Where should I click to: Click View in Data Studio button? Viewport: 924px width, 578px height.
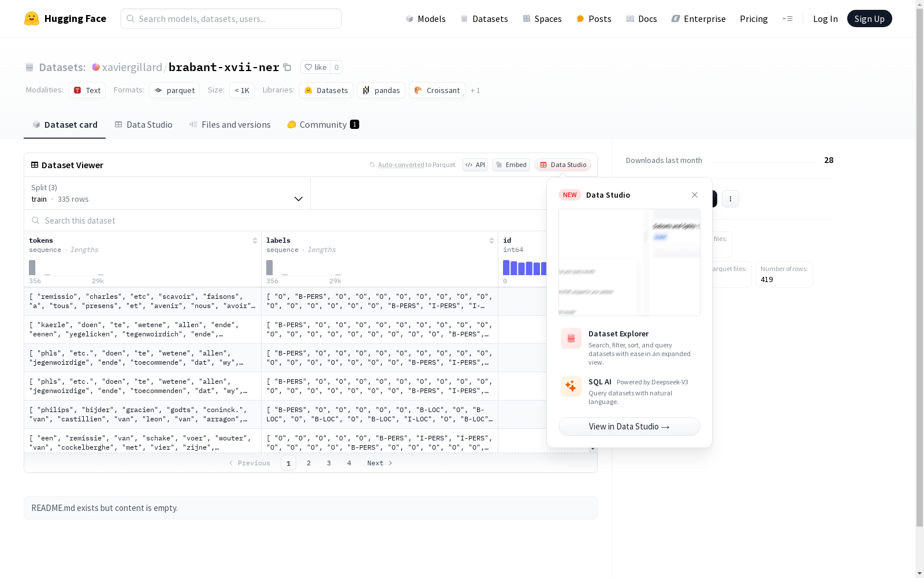(x=629, y=427)
